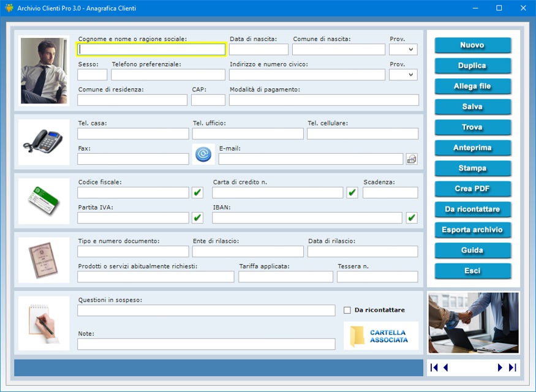
Task: Validate IBAN with green checkmark
Action: point(412,217)
